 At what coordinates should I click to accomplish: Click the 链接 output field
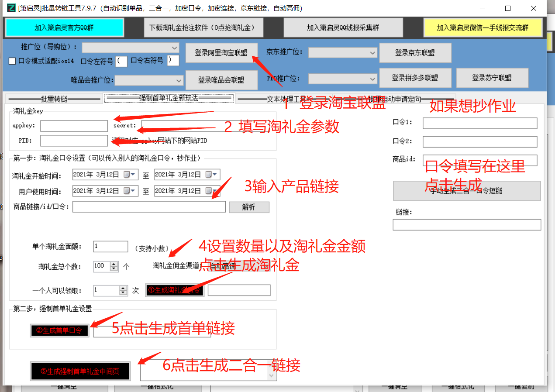pos(467,225)
